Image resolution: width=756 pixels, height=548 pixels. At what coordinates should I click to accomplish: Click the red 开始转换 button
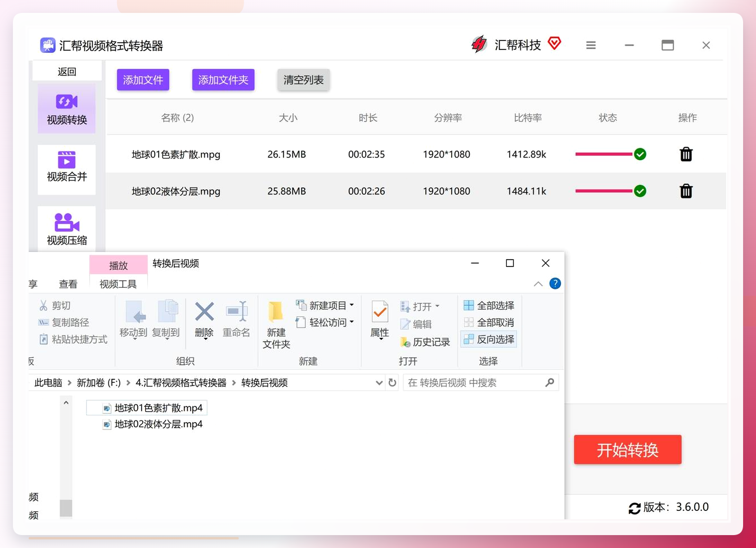[x=628, y=450]
